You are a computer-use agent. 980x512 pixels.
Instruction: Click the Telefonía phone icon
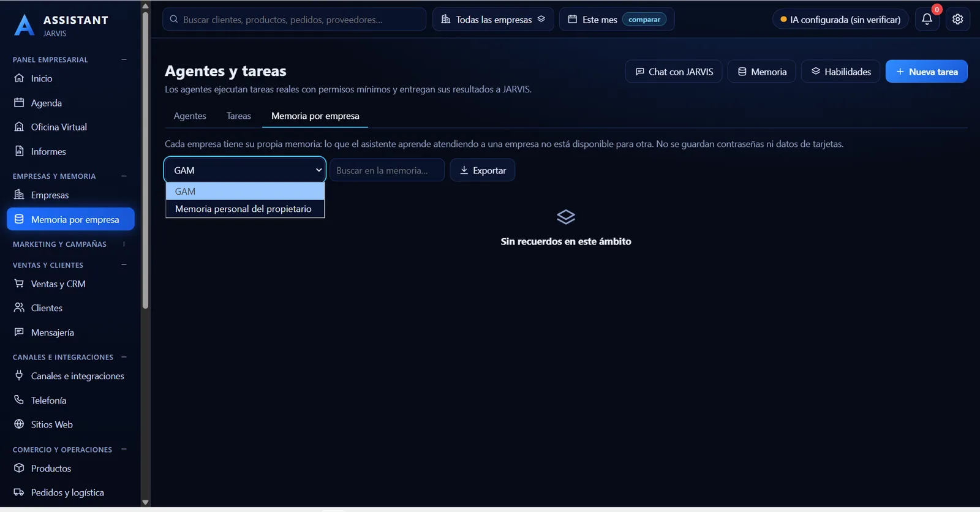pos(19,400)
